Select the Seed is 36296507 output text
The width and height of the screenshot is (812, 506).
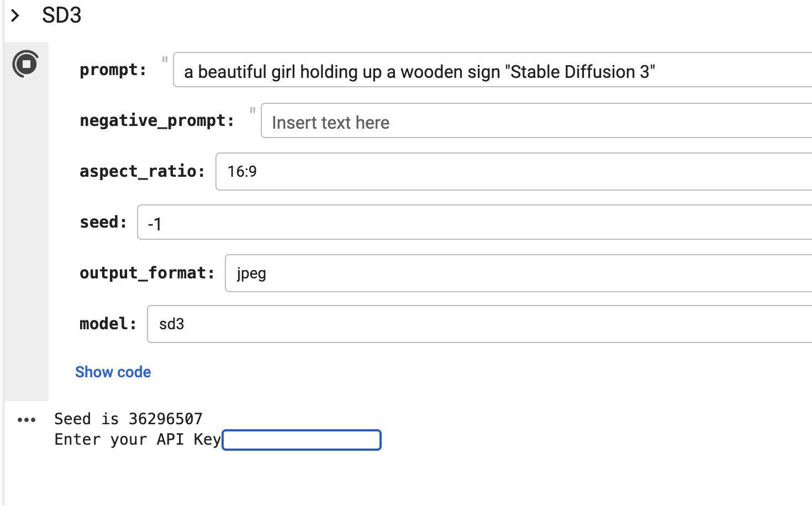tap(129, 419)
